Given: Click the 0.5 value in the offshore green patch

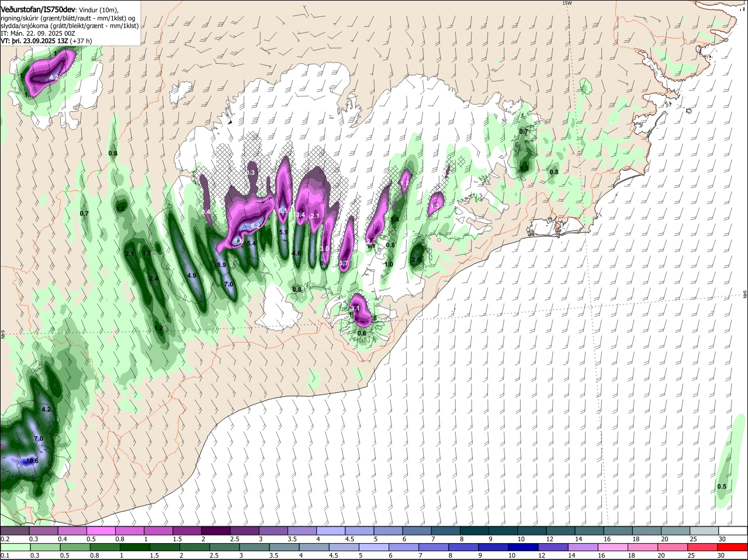Looking at the screenshot, I should tap(722, 487).
